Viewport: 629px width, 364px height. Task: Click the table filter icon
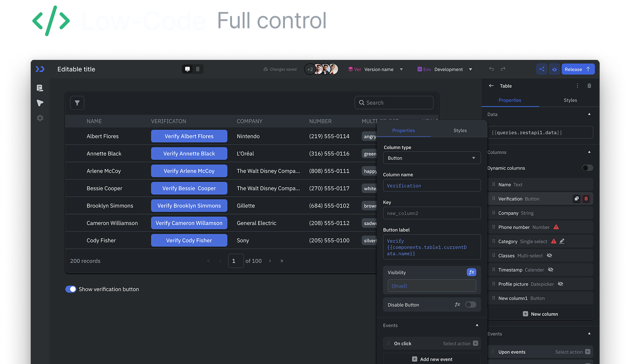(x=77, y=103)
